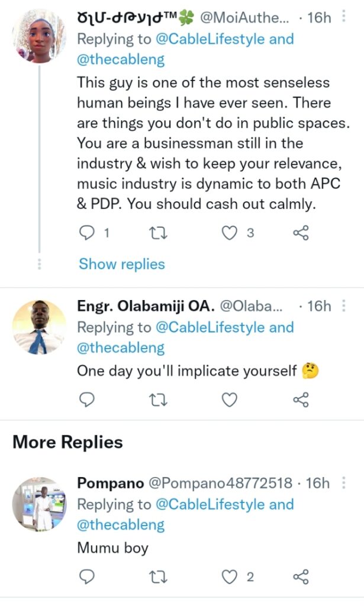Open more options on Olabamiji's tweet
Viewport: 364px width, 606px height.
(344, 306)
